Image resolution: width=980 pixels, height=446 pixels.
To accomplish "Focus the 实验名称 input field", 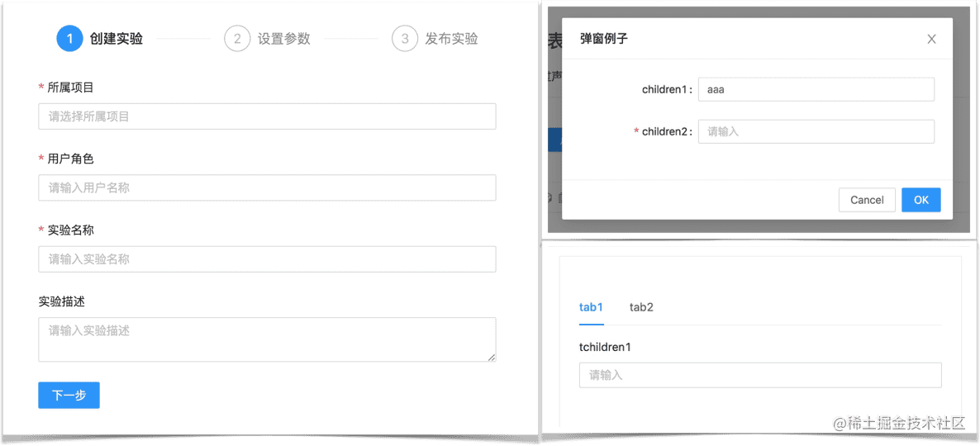I will (267, 259).
